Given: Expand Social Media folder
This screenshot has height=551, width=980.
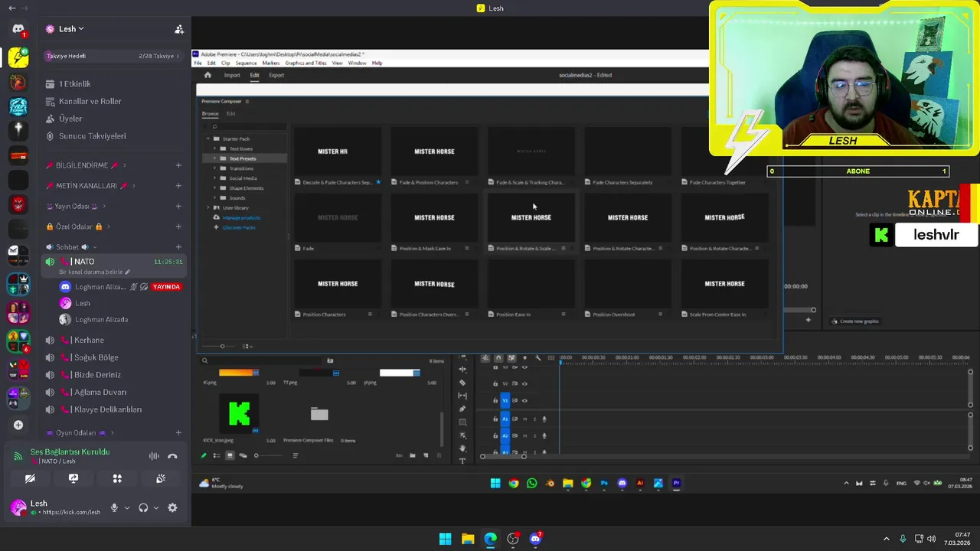Looking at the screenshot, I should click(214, 178).
